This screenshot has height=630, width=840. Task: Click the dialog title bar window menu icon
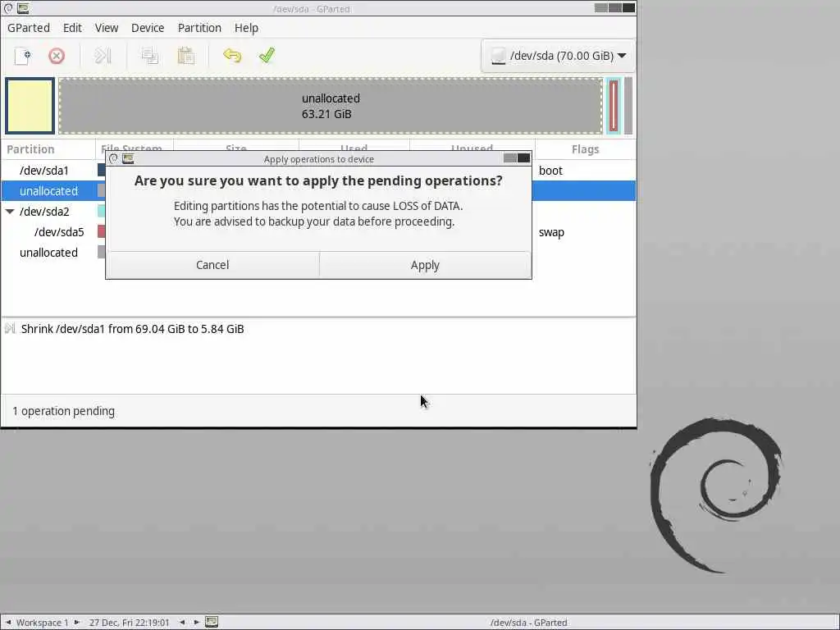113,158
